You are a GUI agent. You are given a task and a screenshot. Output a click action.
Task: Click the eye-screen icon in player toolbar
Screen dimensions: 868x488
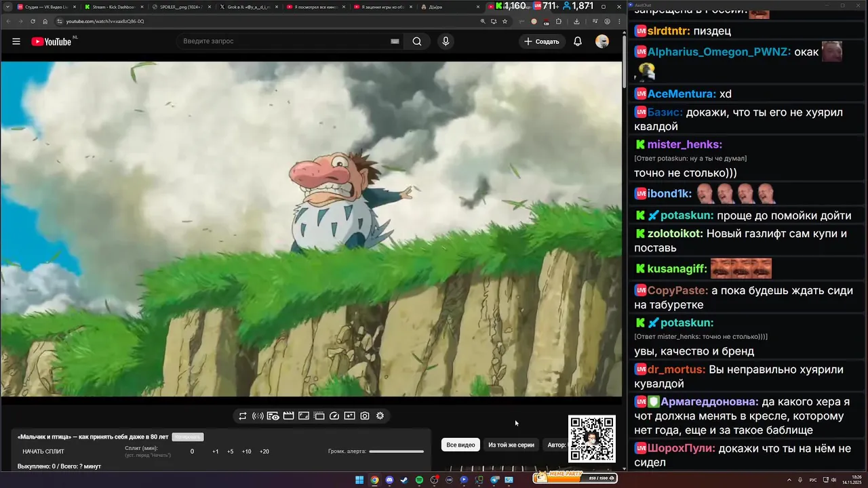tap(273, 415)
